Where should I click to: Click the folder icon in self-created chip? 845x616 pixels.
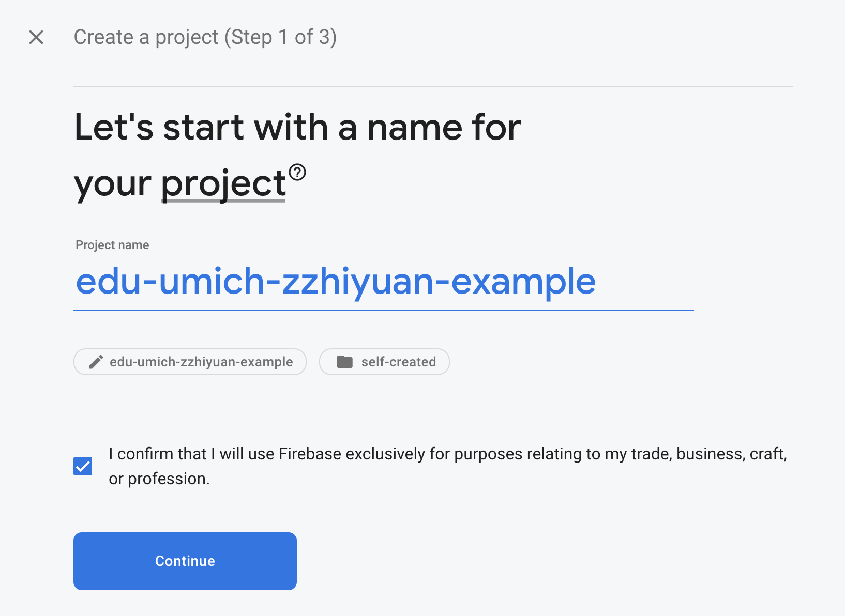pos(345,362)
